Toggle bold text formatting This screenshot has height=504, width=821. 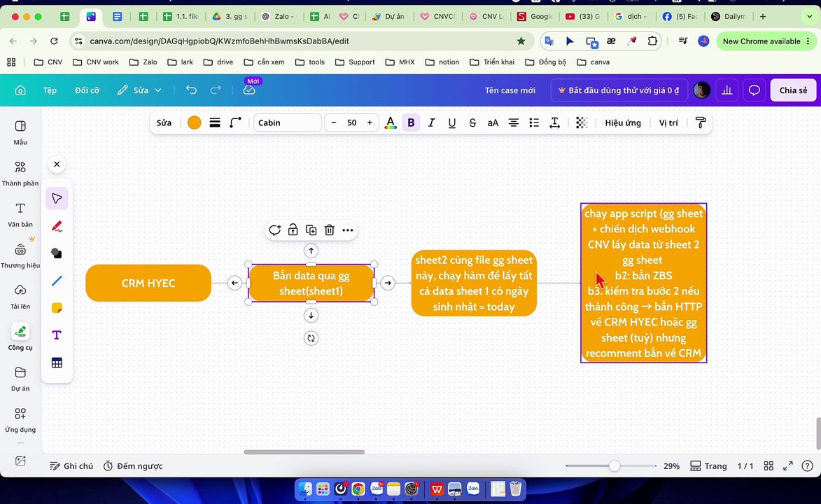[411, 122]
